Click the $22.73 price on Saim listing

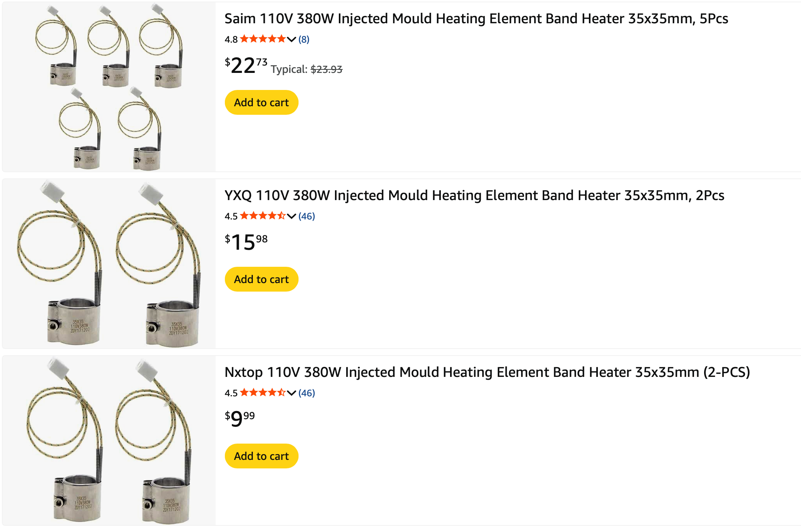[x=246, y=65]
